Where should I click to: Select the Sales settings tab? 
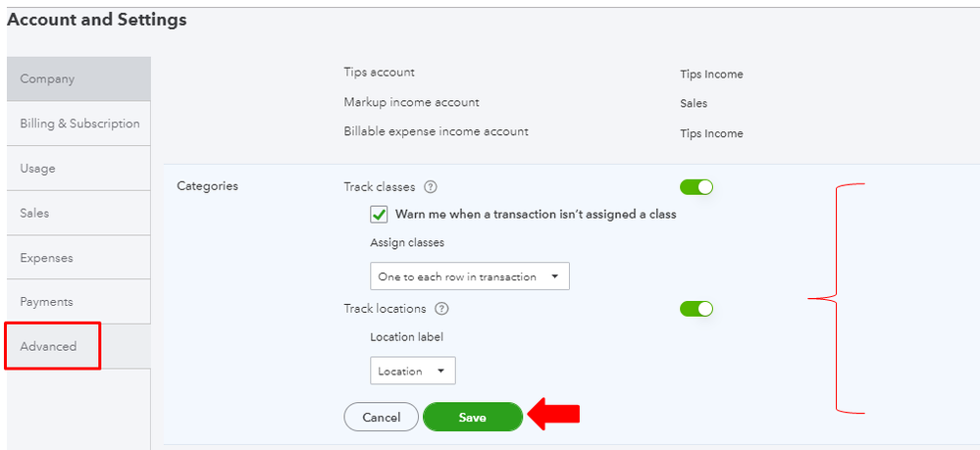78,213
